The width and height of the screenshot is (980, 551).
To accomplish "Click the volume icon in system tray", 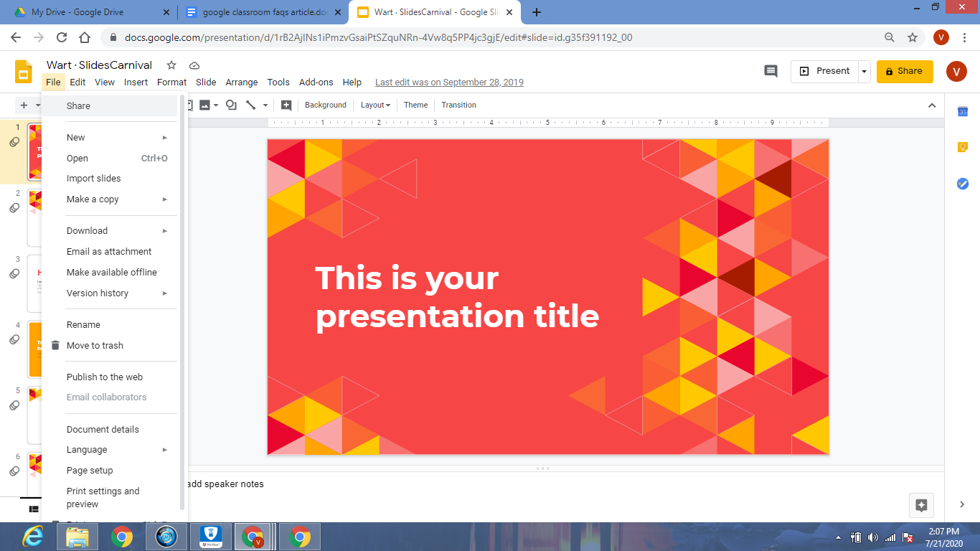I will 873,537.
